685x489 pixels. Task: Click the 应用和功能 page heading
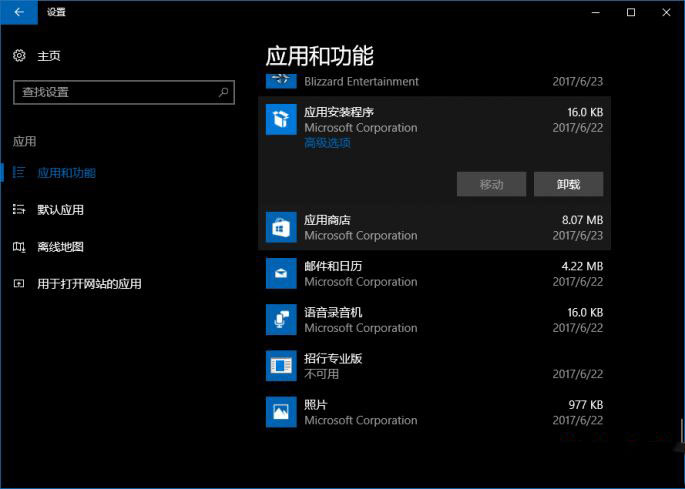point(319,56)
